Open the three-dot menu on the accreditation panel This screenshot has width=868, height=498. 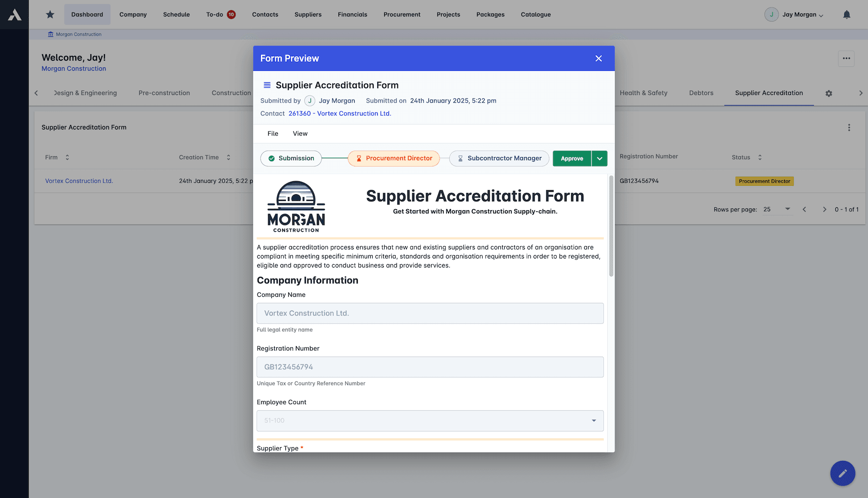click(849, 128)
